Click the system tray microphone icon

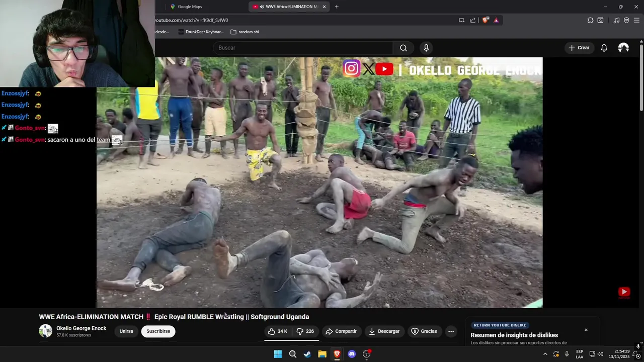(567, 354)
